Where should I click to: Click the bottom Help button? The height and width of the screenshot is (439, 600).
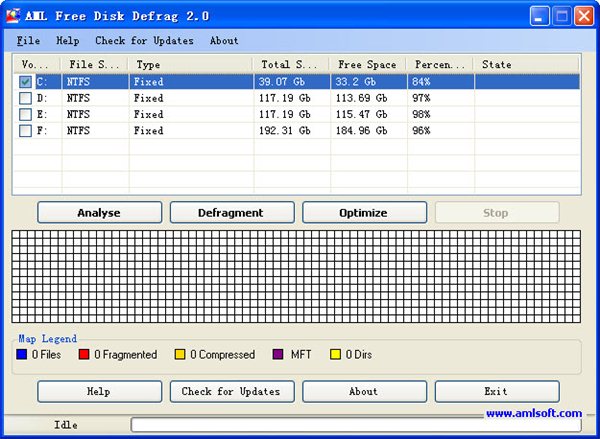tap(99, 391)
